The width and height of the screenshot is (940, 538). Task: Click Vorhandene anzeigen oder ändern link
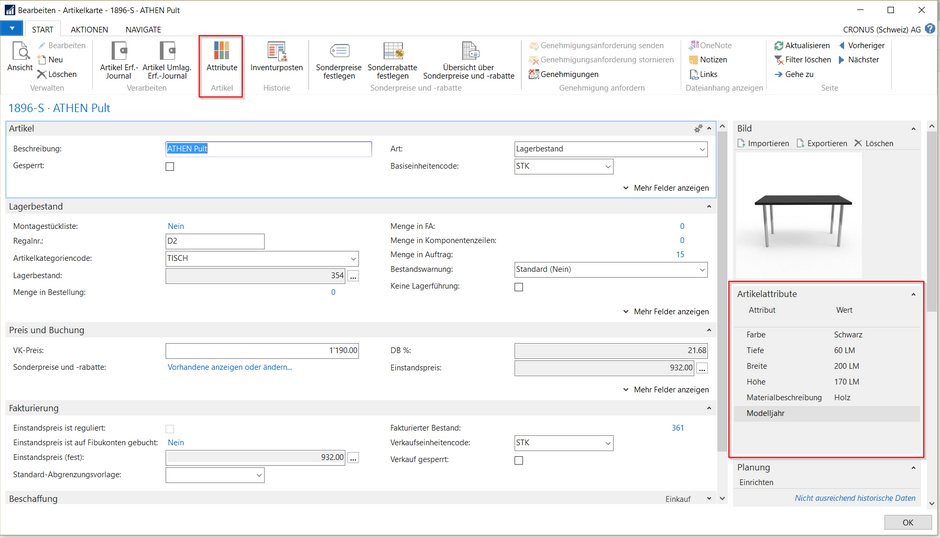tap(230, 367)
